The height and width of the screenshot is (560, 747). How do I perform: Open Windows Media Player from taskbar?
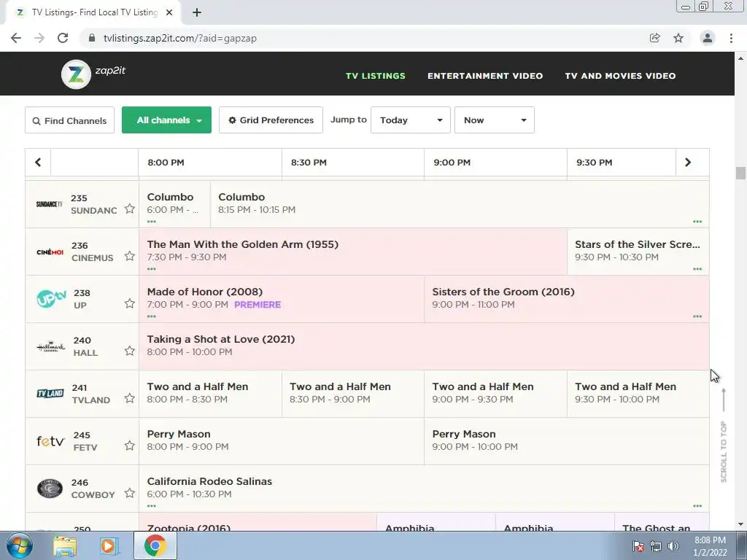click(x=109, y=546)
